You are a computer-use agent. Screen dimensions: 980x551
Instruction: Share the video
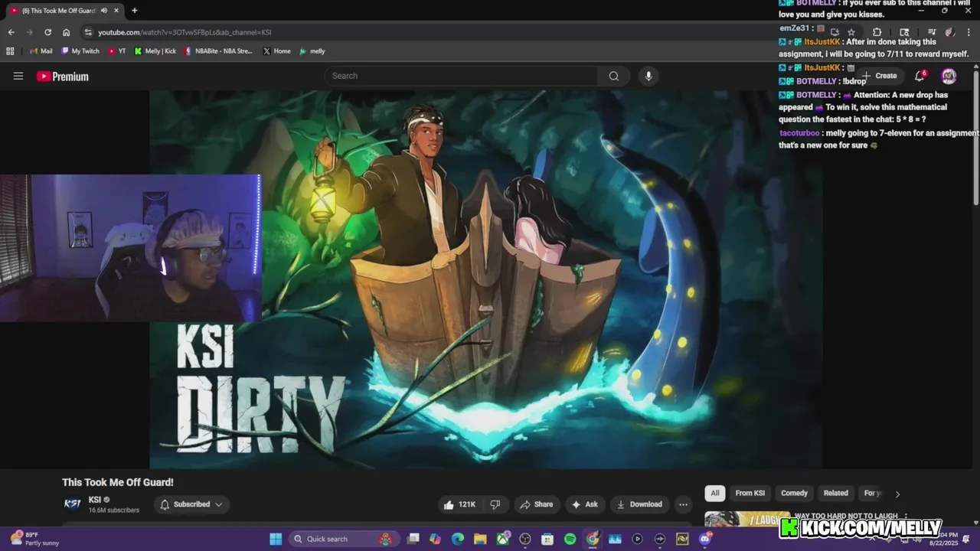(x=536, y=504)
